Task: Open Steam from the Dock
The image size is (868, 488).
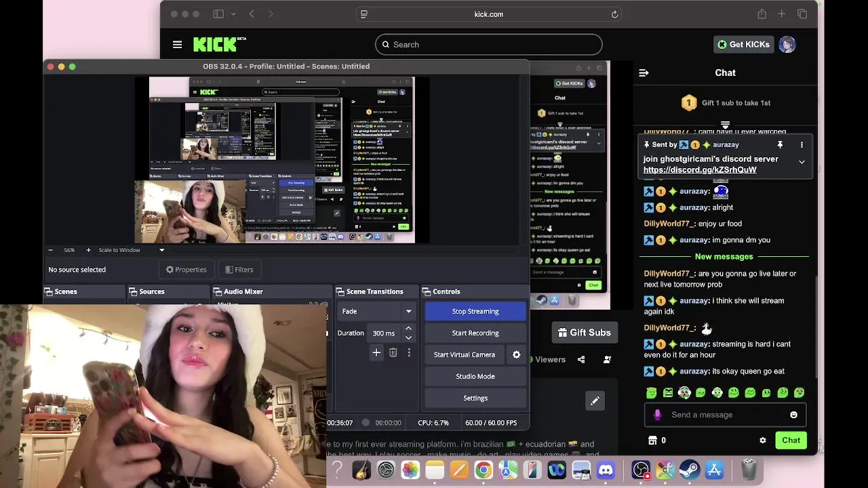Action: [x=690, y=470]
